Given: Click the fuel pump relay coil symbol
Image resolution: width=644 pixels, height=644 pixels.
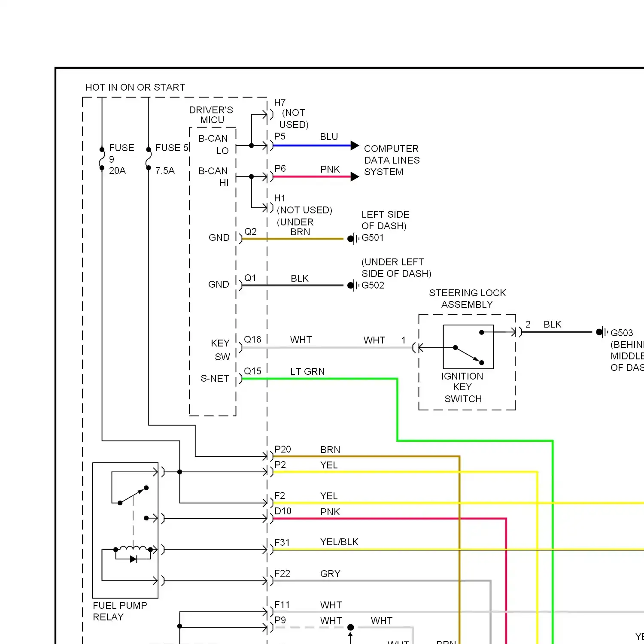Looking at the screenshot, I should [x=133, y=548].
